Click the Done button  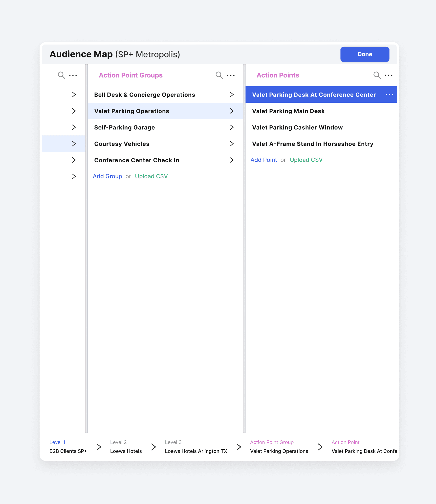(x=365, y=54)
